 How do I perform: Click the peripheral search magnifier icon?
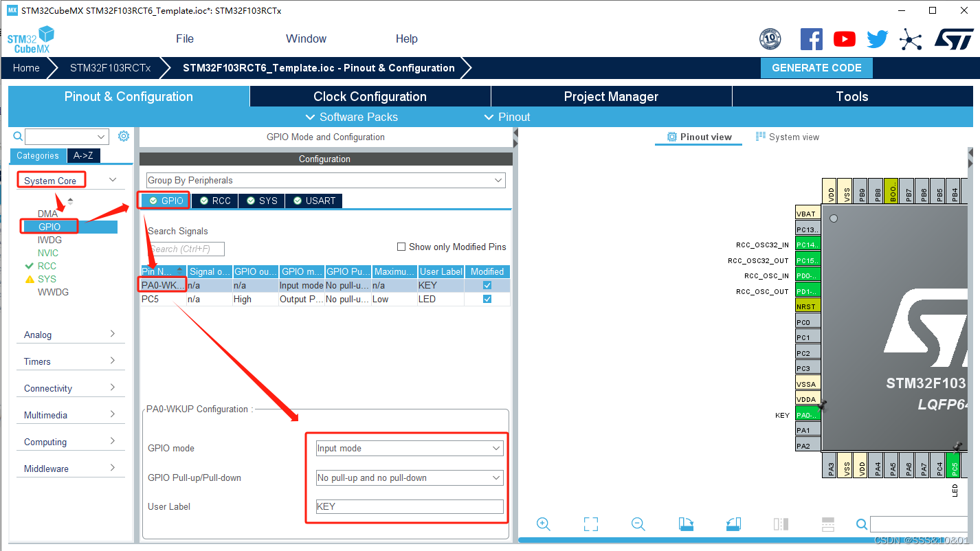pyautogui.click(x=18, y=137)
